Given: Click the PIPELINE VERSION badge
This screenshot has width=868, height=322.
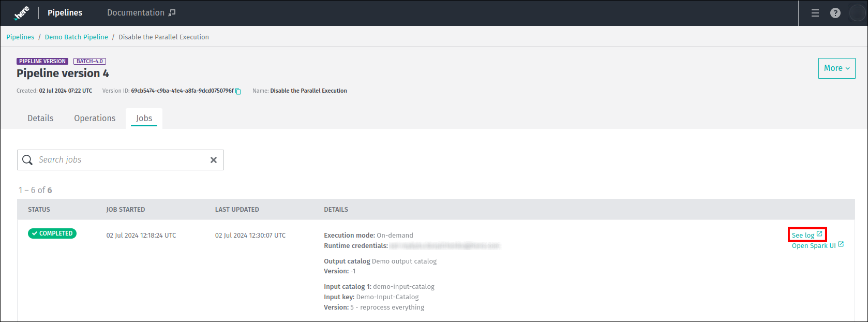Looking at the screenshot, I should (42, 61).
